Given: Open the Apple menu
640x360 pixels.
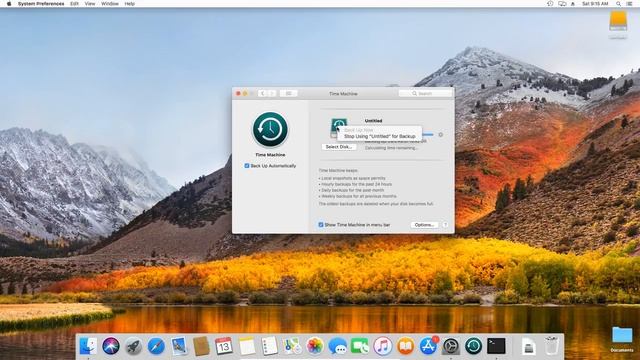Looking at the screenshot, I should pos(9,4).
